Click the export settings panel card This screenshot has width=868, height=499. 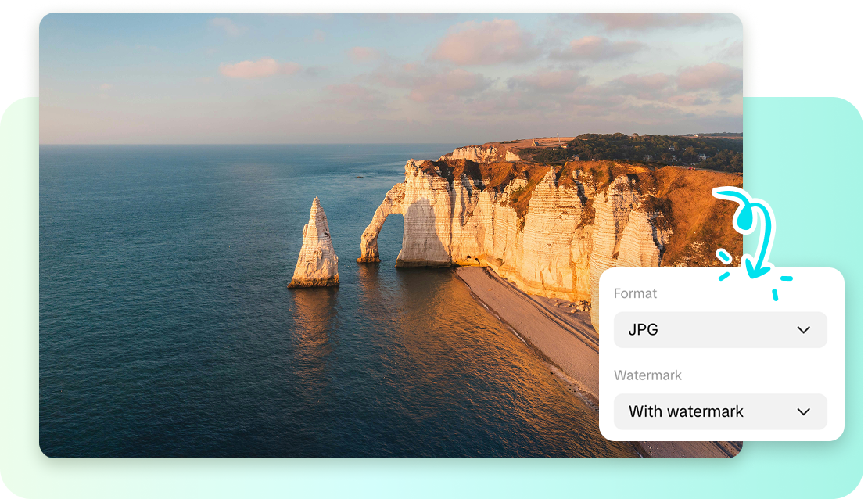[x=721, y=354]
